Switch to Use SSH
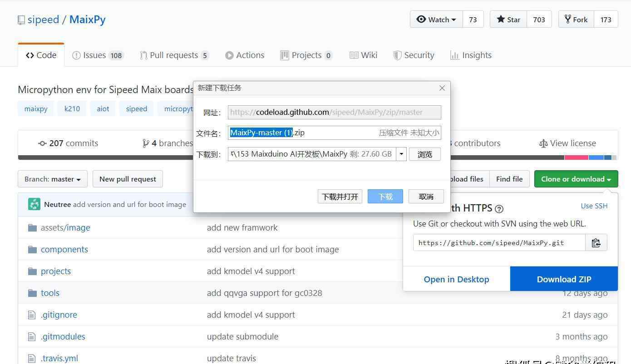The image size is (631, 364). pos(594,206)
